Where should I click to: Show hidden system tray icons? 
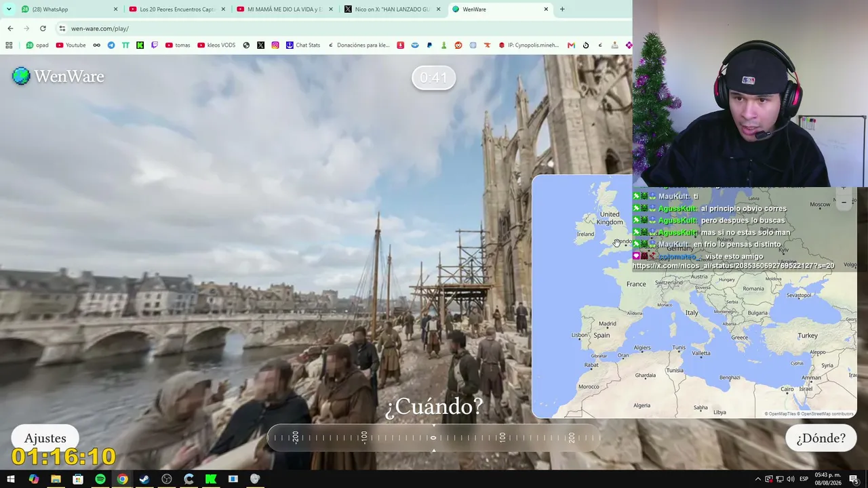pos(758,479)
